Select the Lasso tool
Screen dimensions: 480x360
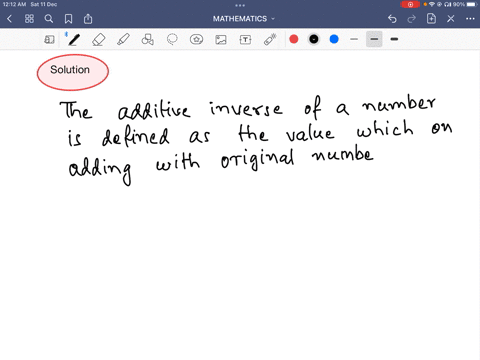(x=172, y=40)
